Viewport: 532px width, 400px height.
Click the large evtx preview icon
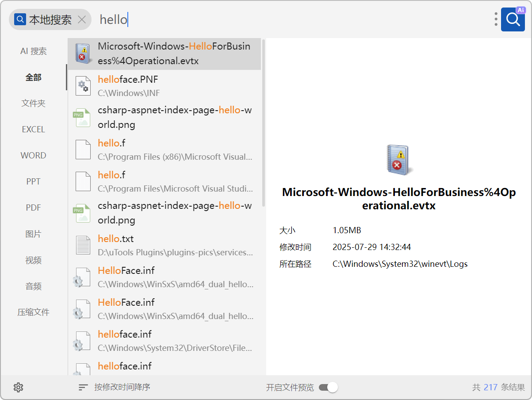pyautogui.click(x=399, y=160)
